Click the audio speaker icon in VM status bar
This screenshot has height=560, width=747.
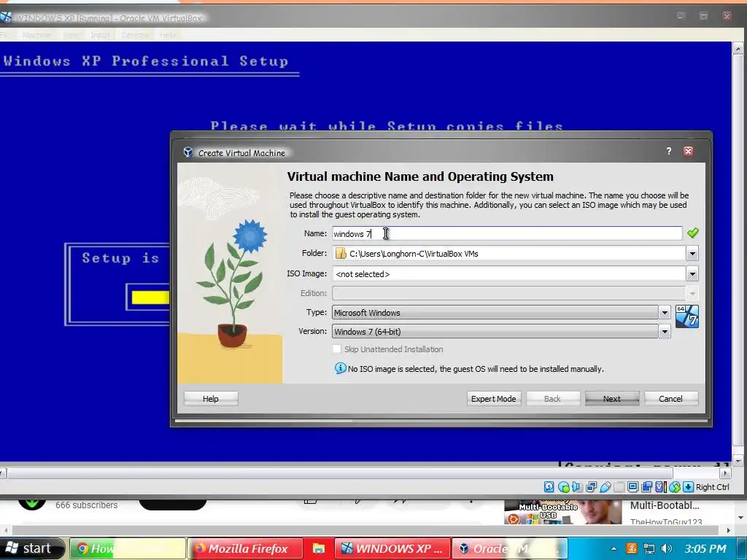tap(577, 486)
